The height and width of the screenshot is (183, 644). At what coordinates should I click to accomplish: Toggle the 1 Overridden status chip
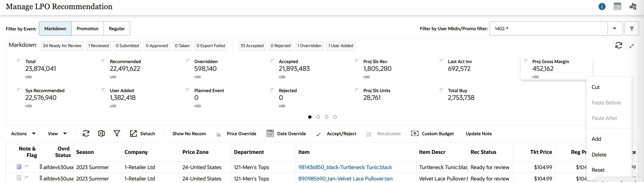point(309,46)
